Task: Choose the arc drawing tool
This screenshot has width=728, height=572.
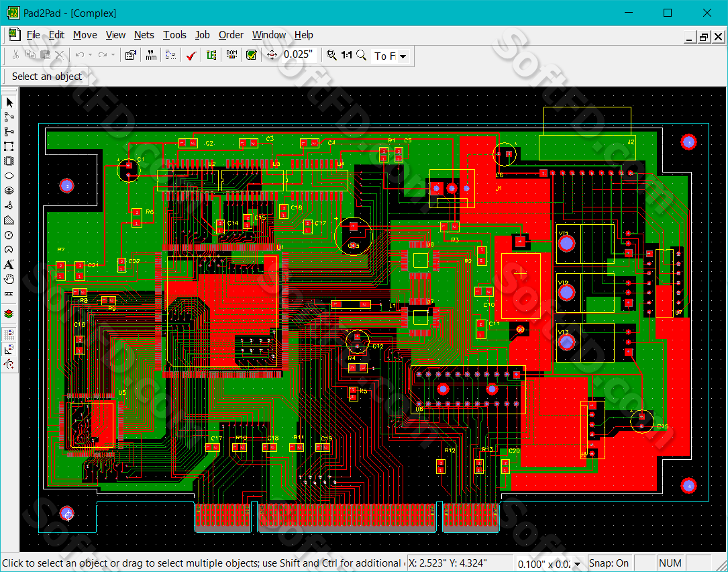Action: [x=9, y=250]
